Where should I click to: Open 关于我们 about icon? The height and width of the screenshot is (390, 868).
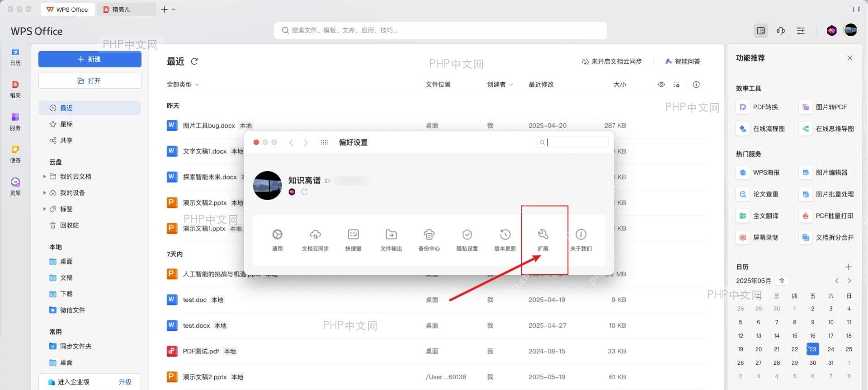[581, 240]
